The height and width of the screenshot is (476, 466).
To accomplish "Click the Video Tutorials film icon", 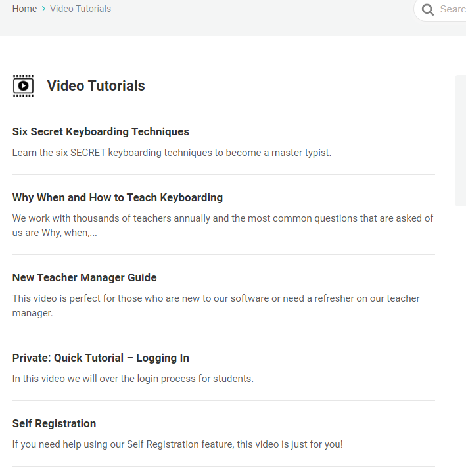I will pyautogui.click(x=24, y=85).
